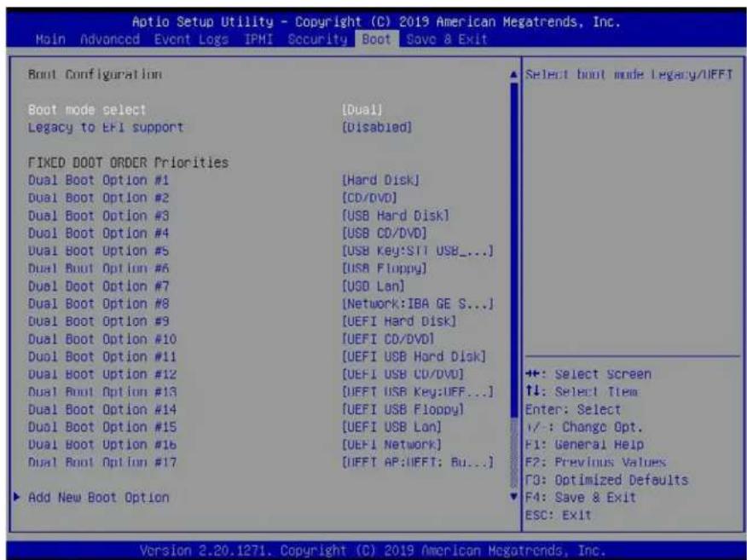Image resolution: width=747 pixels, height=560 pixels.
Task: Click the vertical scrollbar thumb
Action: [x=513, y=250]
